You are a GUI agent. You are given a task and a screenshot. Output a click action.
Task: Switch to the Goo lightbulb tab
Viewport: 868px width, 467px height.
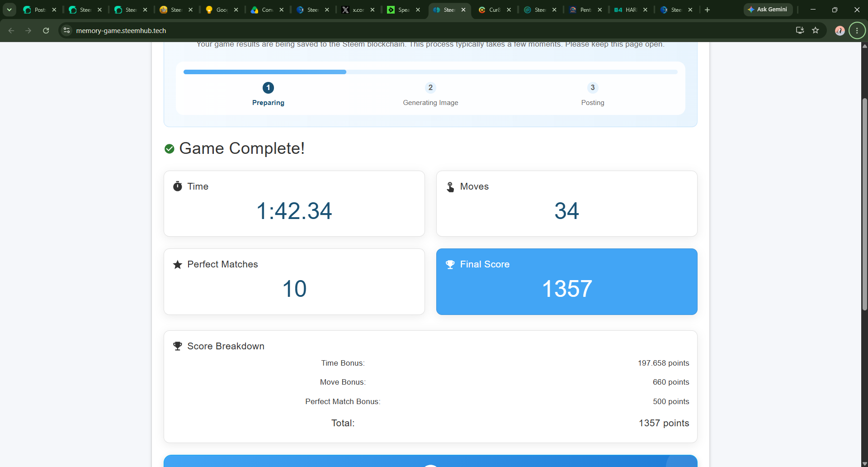(222, 10)
